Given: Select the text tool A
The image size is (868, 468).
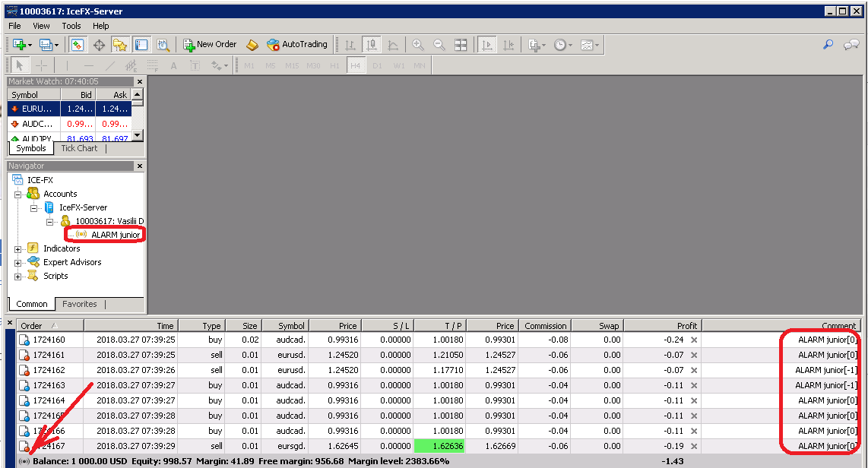Looking at the screenshot, I should pyautogui.click(x=173, y=65).
